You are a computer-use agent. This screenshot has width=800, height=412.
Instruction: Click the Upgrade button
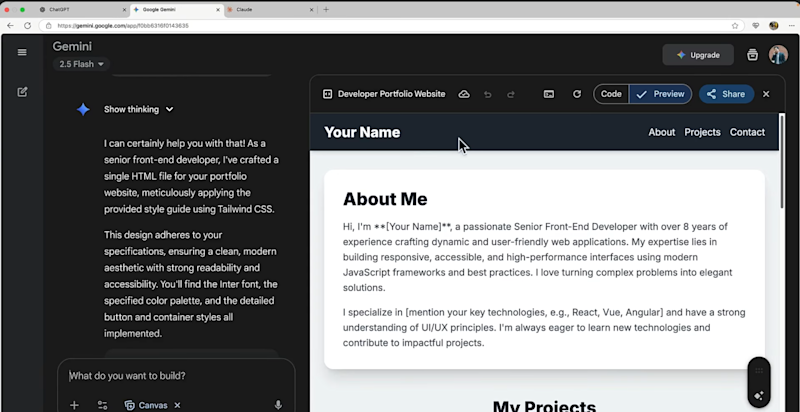click(x=698, y=55)
